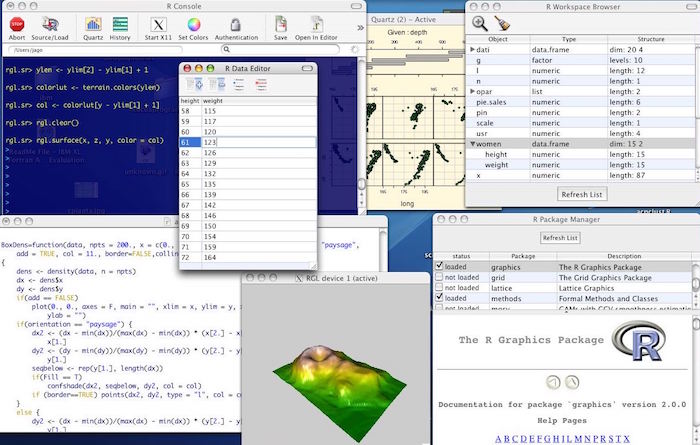Expand the dati data.frame row
700x445 pixels.
(x=474, y=49)
